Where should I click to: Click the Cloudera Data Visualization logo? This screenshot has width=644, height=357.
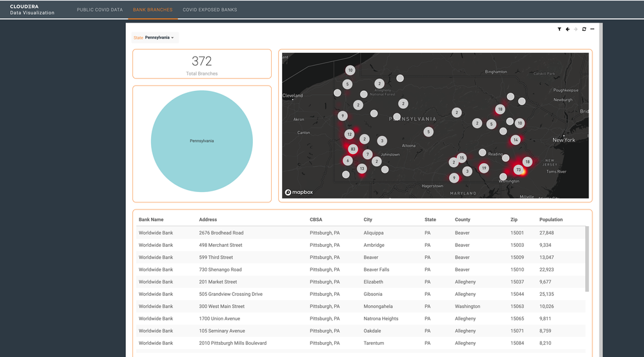pyautogui.click(x=32, y=10)
